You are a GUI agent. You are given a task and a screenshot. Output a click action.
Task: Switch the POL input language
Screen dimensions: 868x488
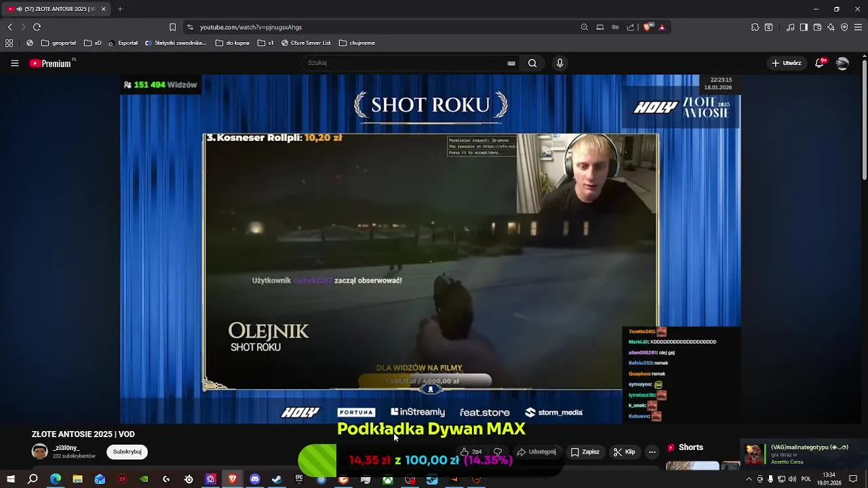tap(806, 479)
